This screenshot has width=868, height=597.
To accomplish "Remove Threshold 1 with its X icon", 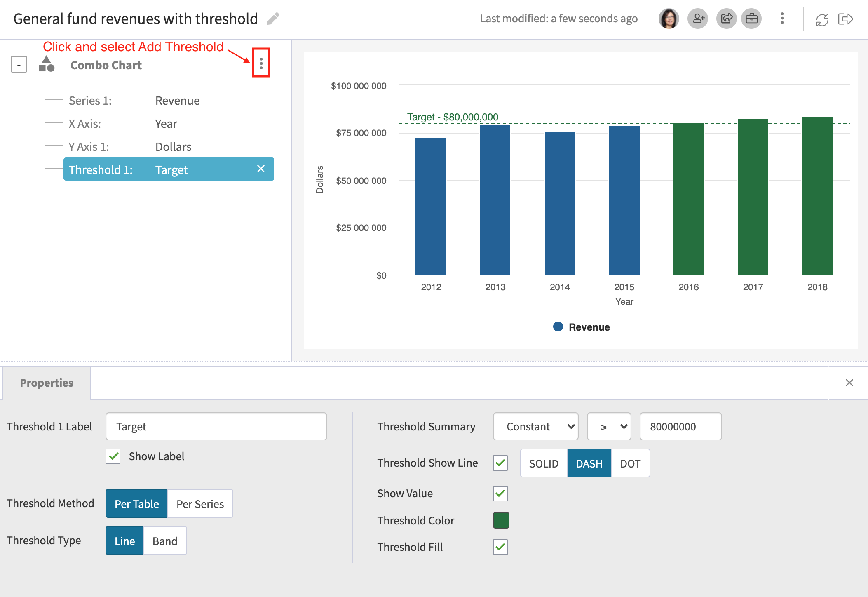I will [x=261, y=169].
